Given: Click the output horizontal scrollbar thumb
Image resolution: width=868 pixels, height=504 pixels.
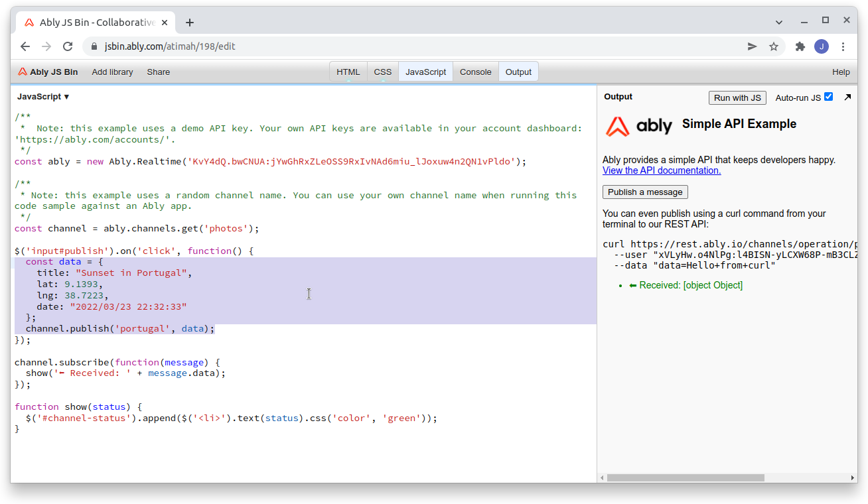Looking at the screenshot, I should tap(686, 477).
